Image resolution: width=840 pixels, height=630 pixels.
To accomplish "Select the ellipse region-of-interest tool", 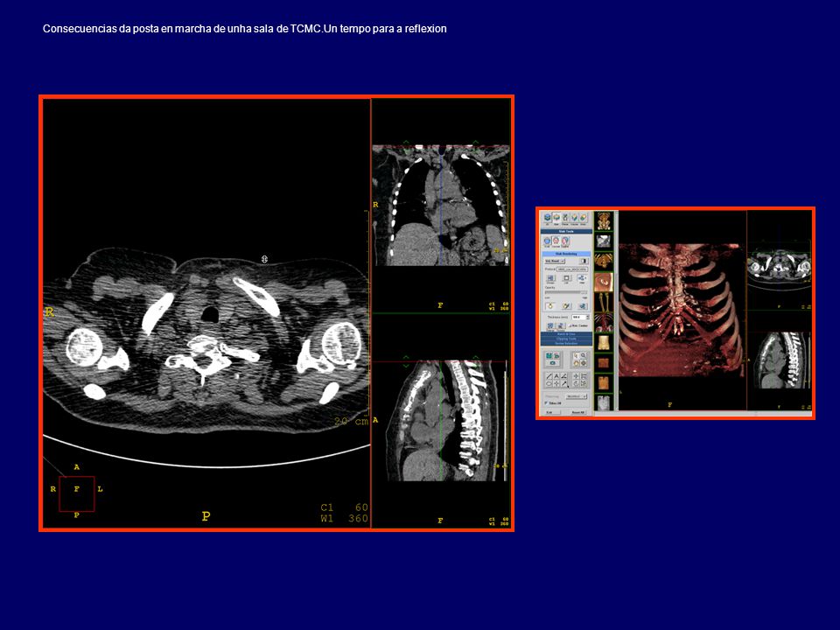I will point(549,383).
